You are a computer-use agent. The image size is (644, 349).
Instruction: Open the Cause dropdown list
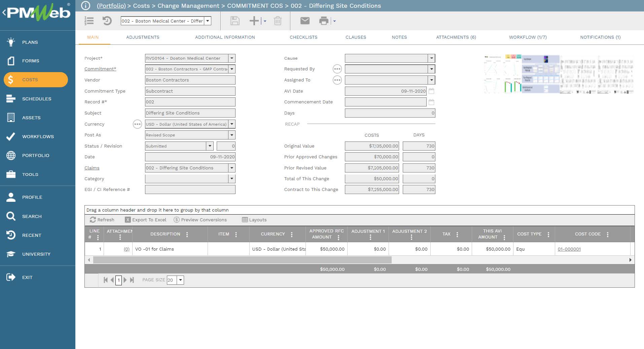coord(431,58)
